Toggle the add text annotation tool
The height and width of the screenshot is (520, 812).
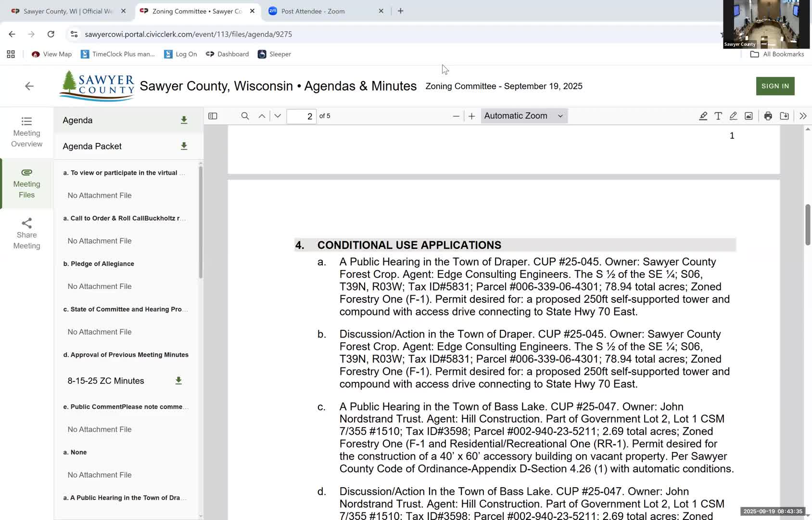pyautogui.click(x=718, y=116)
